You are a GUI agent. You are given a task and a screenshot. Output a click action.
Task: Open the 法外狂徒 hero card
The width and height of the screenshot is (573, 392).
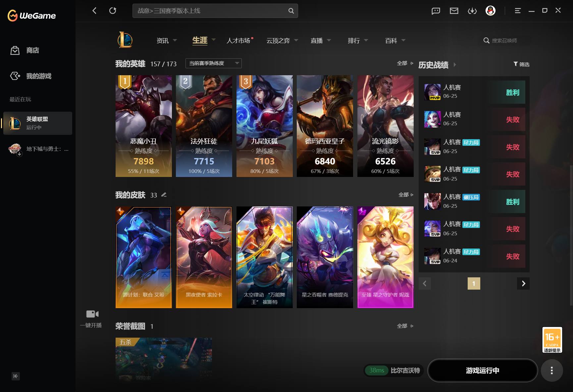coord(204,126)
